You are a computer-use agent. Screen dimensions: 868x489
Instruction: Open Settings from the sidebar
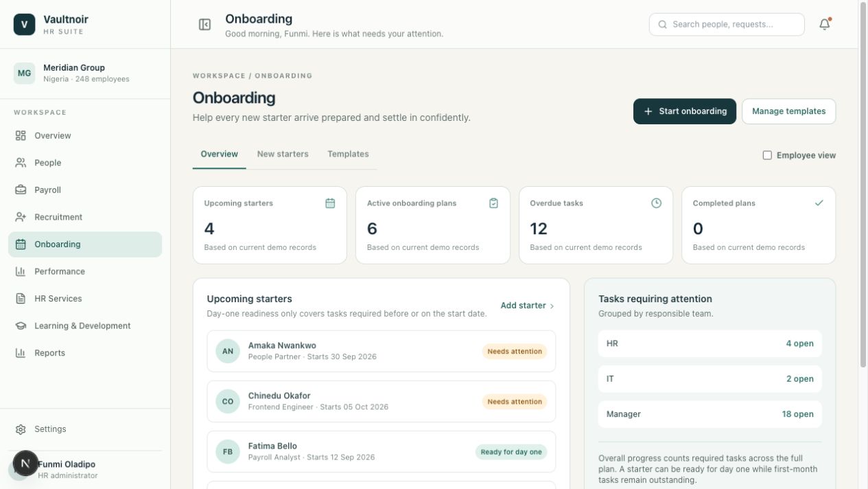coord(85,429)
